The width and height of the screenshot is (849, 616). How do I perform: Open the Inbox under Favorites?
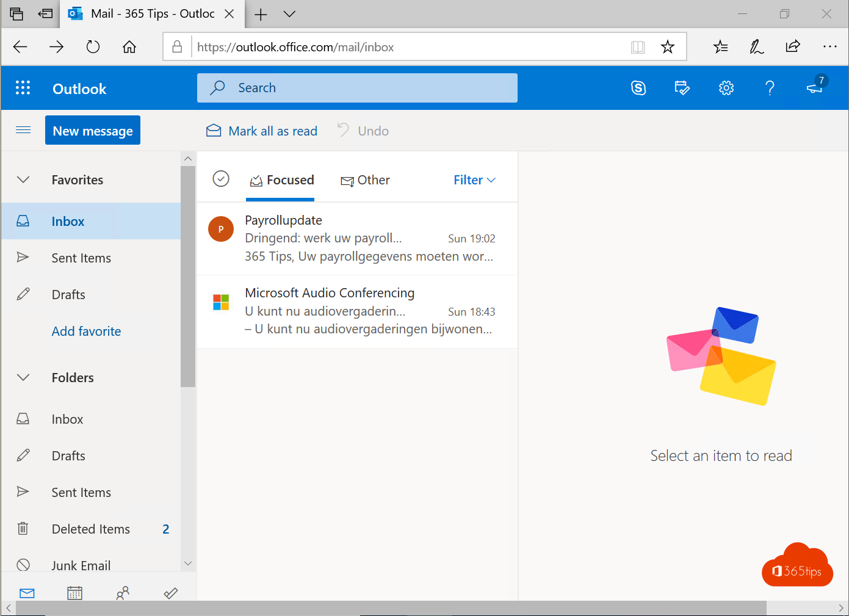91,221
